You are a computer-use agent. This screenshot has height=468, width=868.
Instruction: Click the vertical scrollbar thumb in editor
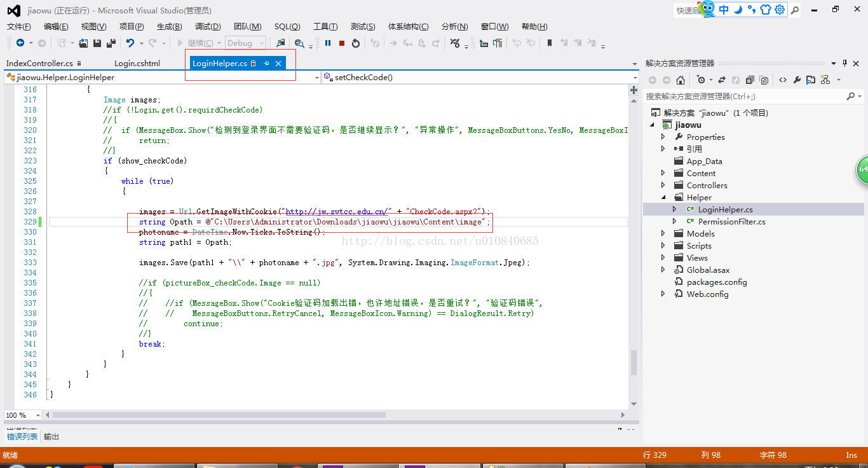tap(634, 362)
